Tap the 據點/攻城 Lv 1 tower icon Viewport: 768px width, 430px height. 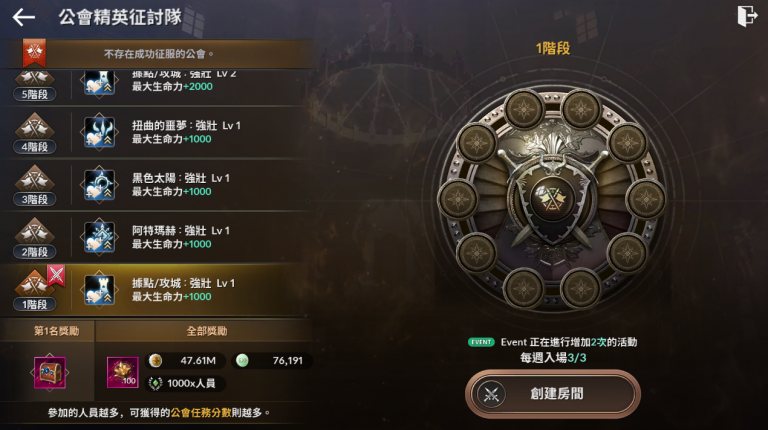[x=99, y=290]
